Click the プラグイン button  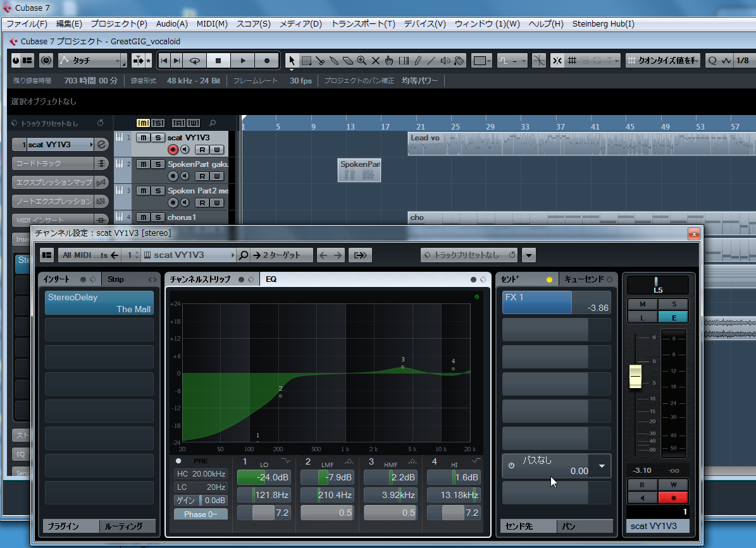click(x=70, y=527)
